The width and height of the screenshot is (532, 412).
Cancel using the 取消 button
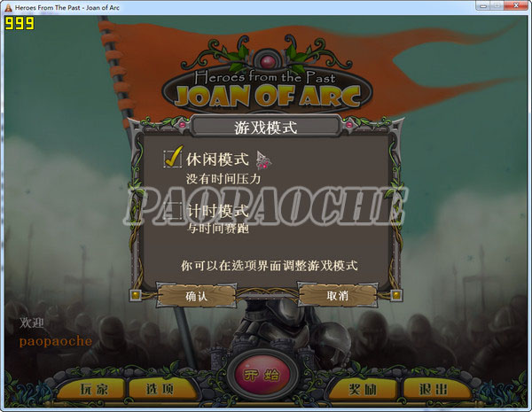coord(338,296)
